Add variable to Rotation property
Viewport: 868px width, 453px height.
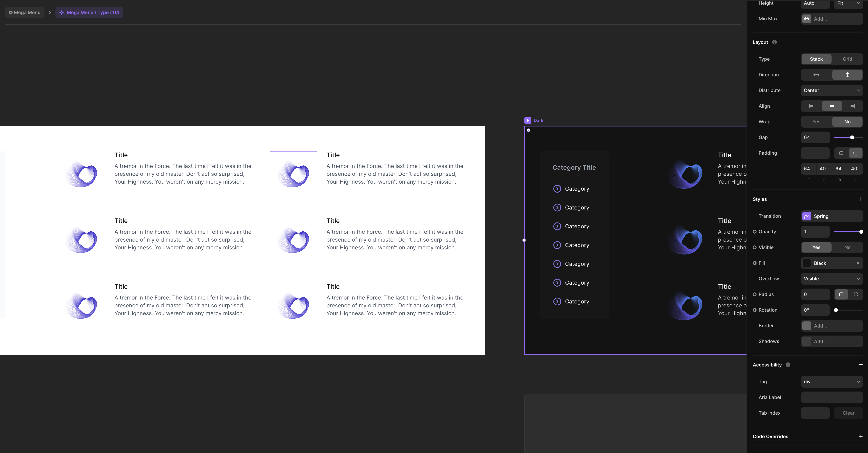pos(754,310)
